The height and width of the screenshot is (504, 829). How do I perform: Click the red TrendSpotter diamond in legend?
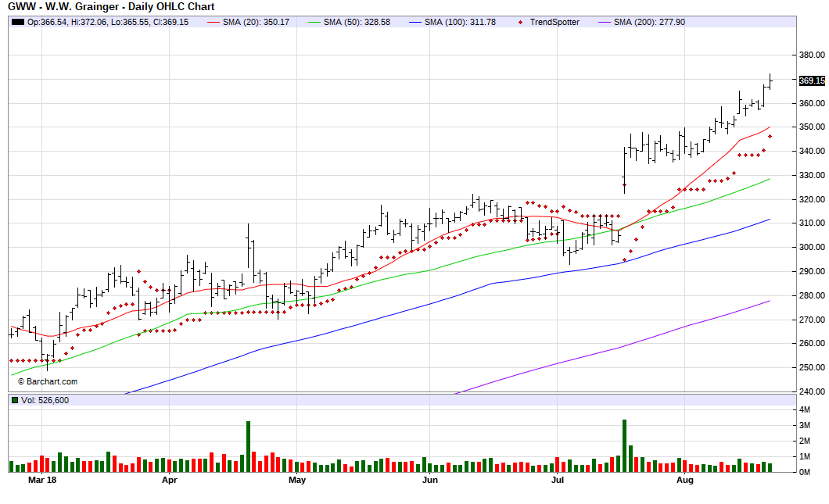point(521,22)
